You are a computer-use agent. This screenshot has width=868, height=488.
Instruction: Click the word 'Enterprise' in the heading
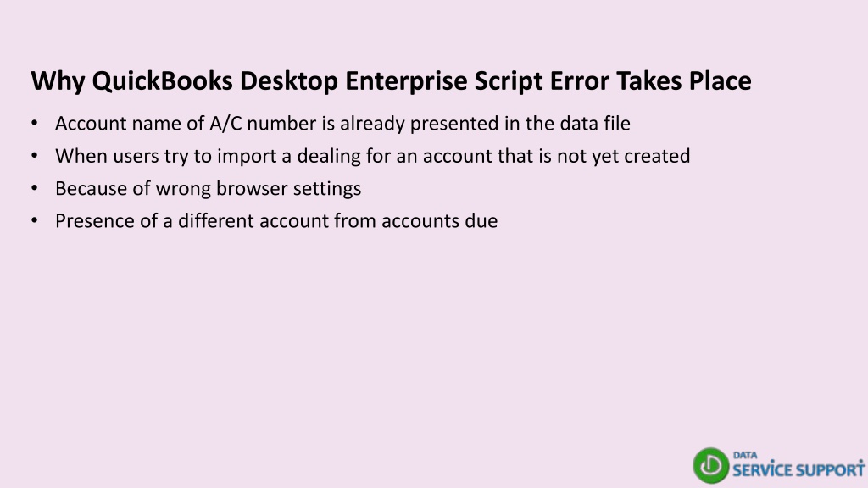tap(406, 81)
